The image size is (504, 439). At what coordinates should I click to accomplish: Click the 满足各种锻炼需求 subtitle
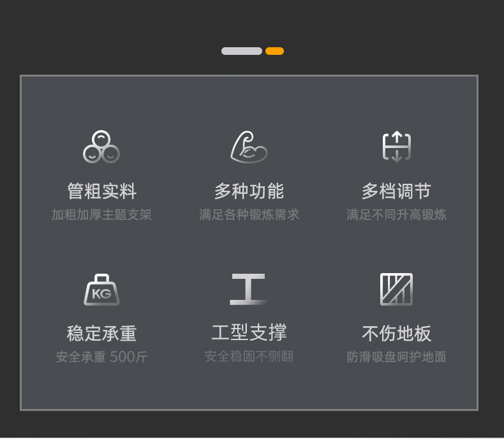249,214
